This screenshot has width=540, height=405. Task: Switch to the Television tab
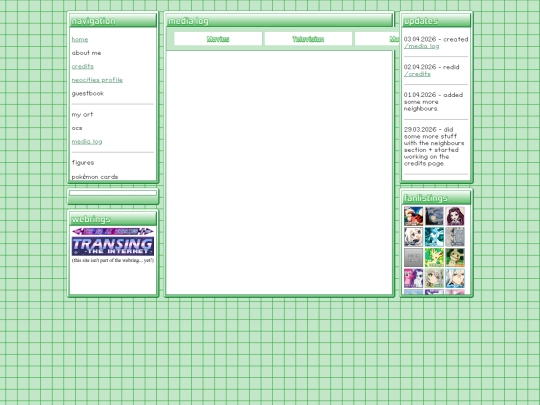[308, 39]
